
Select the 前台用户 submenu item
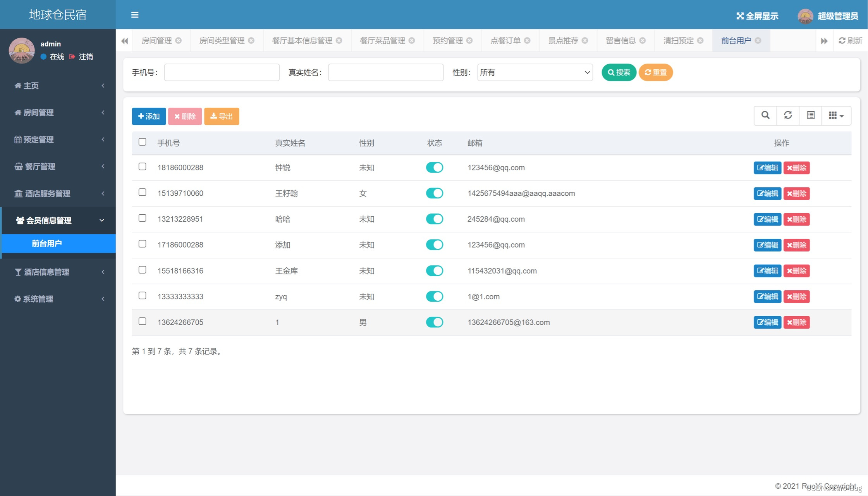[x=58, y=243]
